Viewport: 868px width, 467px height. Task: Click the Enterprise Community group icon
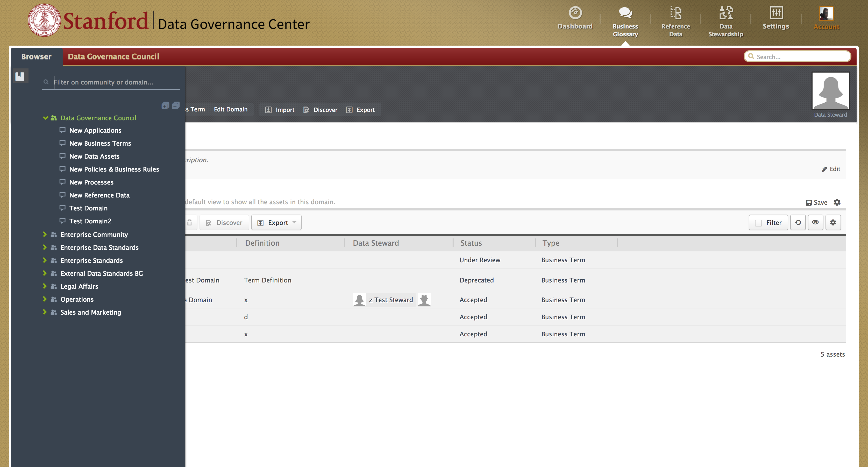54,235
